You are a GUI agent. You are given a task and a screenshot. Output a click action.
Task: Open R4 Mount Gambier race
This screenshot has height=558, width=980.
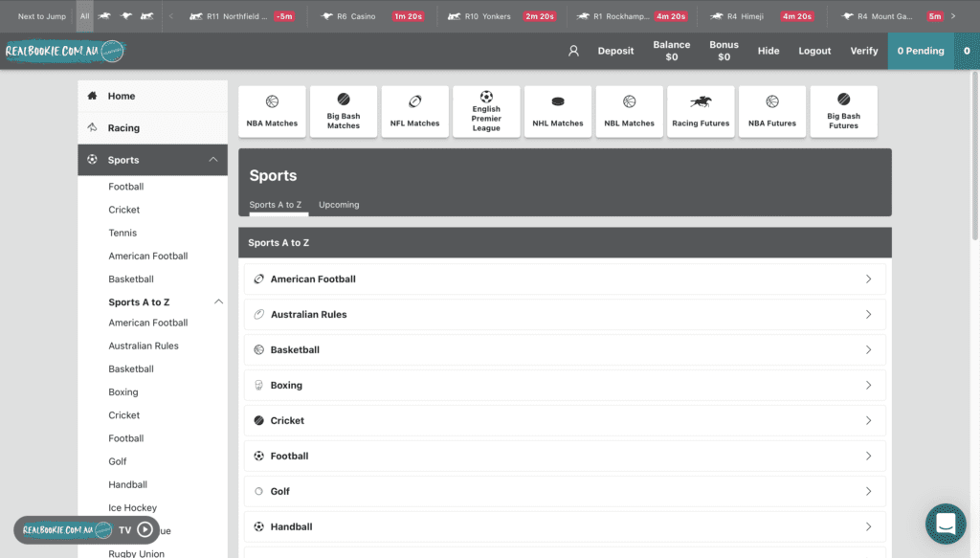click(892, 16)
